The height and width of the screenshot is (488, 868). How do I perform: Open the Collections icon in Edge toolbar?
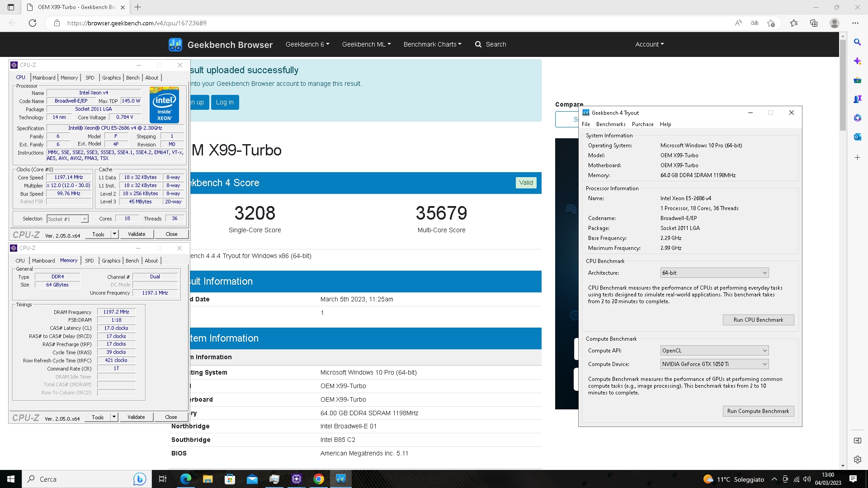click(x=814, y=23)
